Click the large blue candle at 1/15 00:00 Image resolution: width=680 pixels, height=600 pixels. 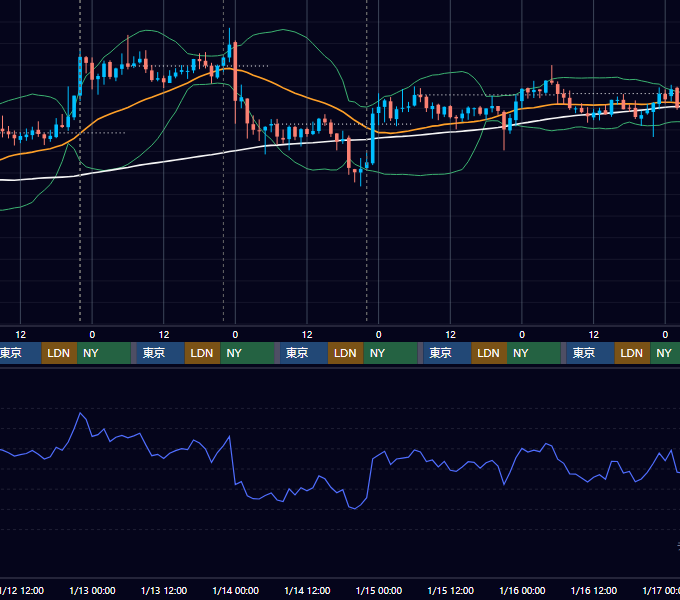click(373, 139)
